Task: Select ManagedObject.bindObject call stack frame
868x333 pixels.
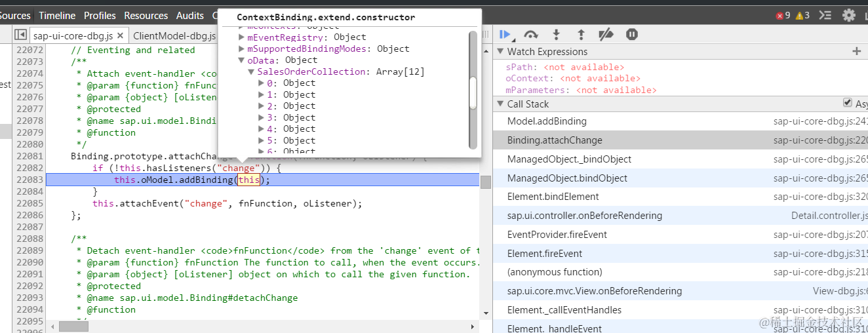Action: (681, 178)
